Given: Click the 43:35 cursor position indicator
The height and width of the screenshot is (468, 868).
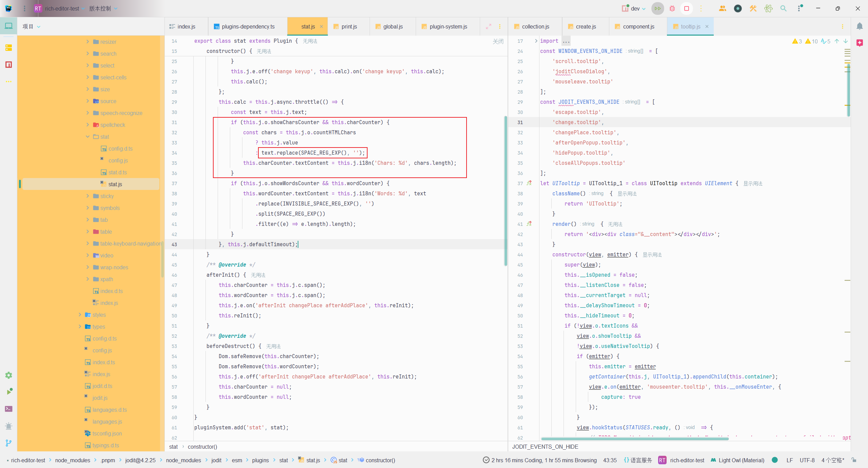Looking at the screenshot, I should [x=610, y=460].
